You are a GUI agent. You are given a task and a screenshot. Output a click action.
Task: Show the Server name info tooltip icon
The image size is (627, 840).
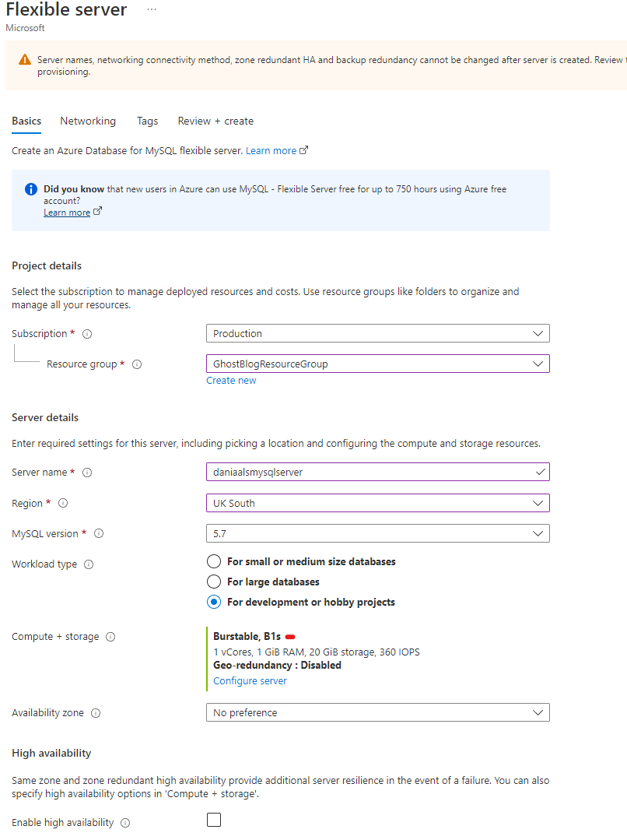point(87,473)
